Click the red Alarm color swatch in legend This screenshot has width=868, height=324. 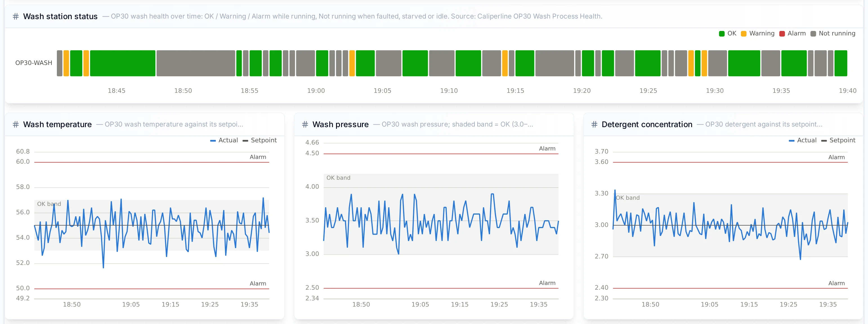tap(782, 34)
